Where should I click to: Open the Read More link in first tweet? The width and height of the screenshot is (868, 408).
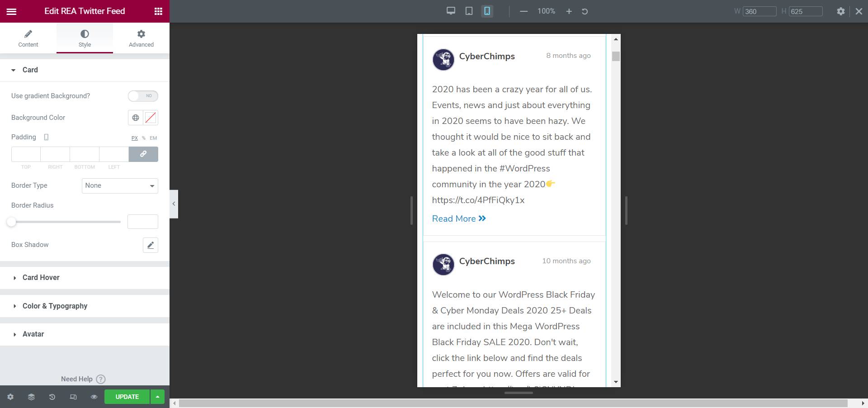pos(459,218)
